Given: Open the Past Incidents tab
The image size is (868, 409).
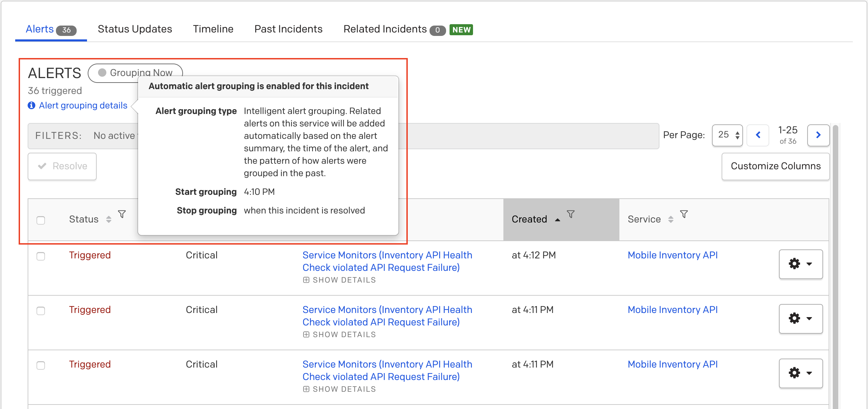Looking at the screenshot, I should pos(288,29).
